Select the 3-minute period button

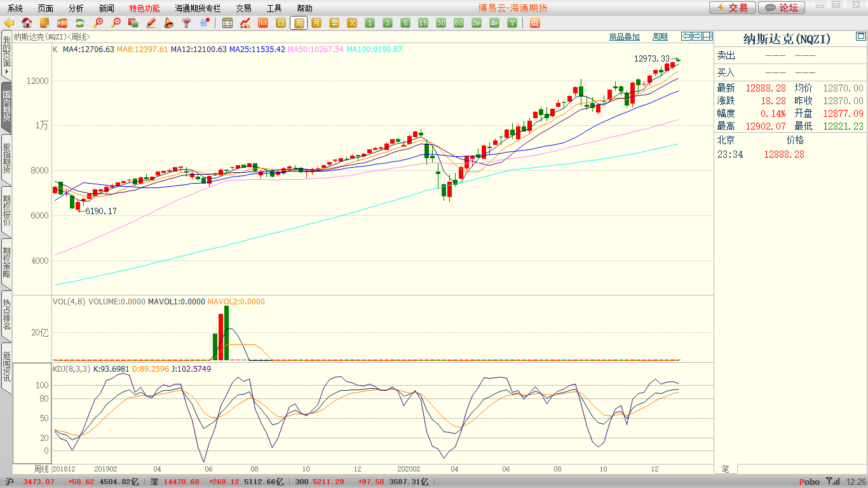[388, 23]
